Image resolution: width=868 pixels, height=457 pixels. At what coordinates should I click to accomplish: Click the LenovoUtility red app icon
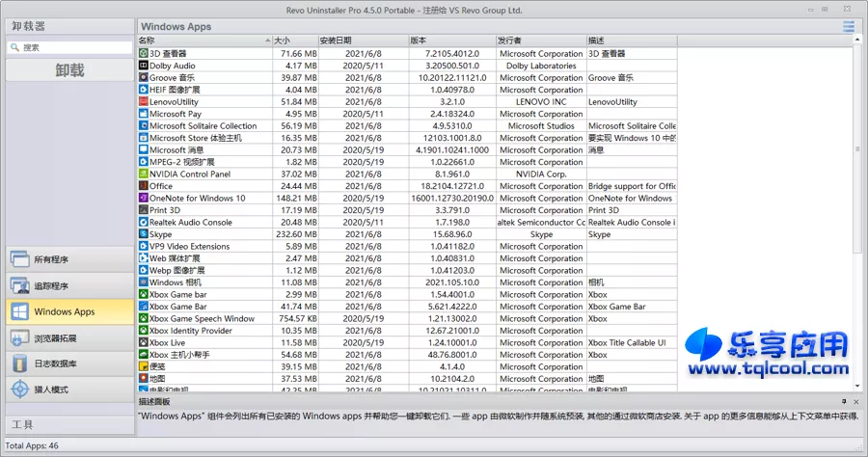tap(144, 102)
